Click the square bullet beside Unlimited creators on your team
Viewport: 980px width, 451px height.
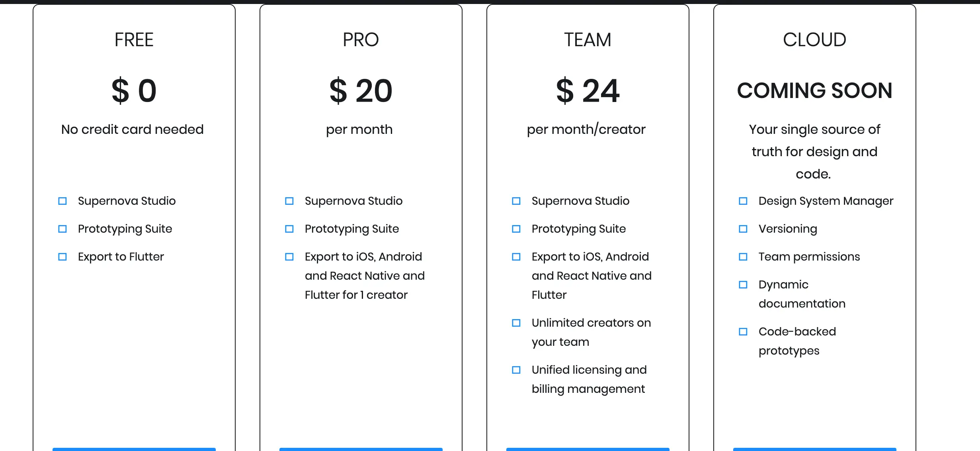click(516, 323)
